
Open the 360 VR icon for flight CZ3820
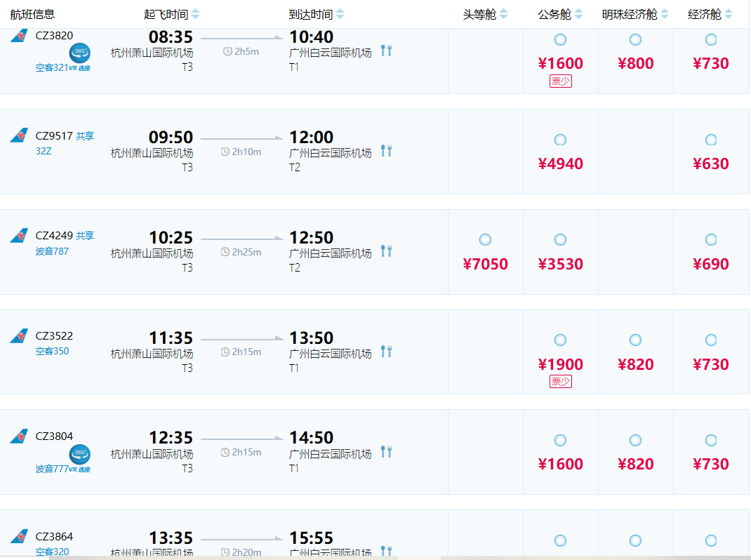79,53
